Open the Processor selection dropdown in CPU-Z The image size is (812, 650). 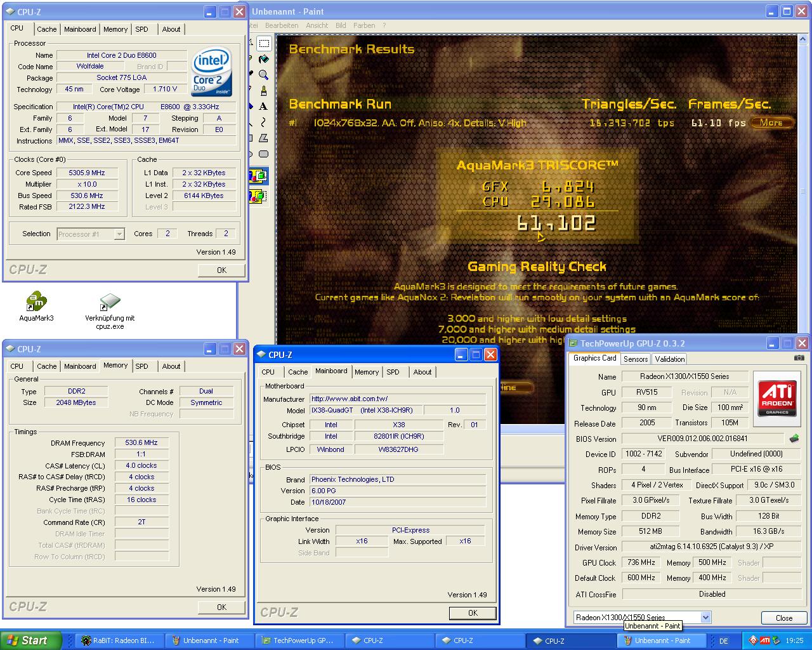[x=119, y=234]
